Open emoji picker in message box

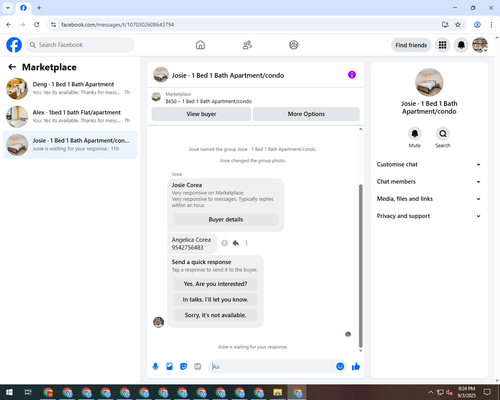pos(340,367)
